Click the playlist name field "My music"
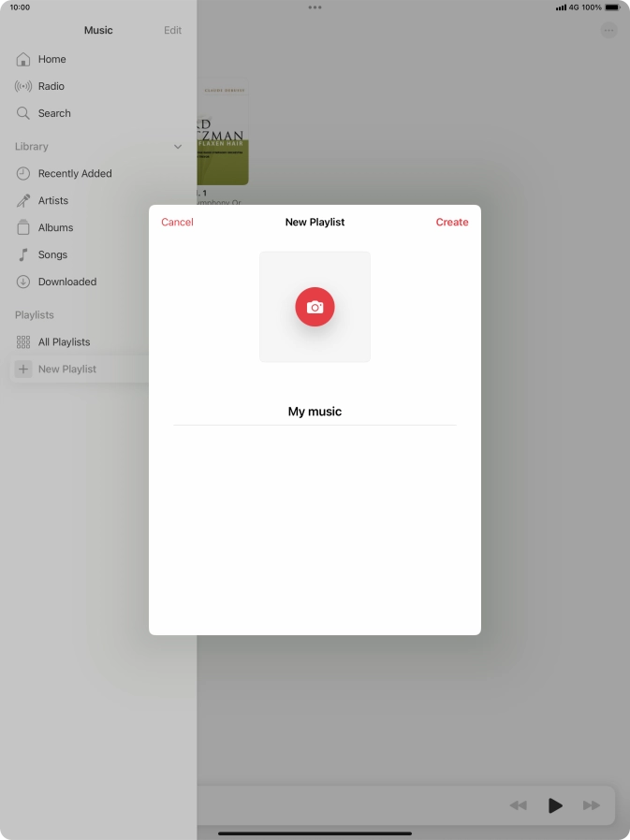 coord(315,412)
